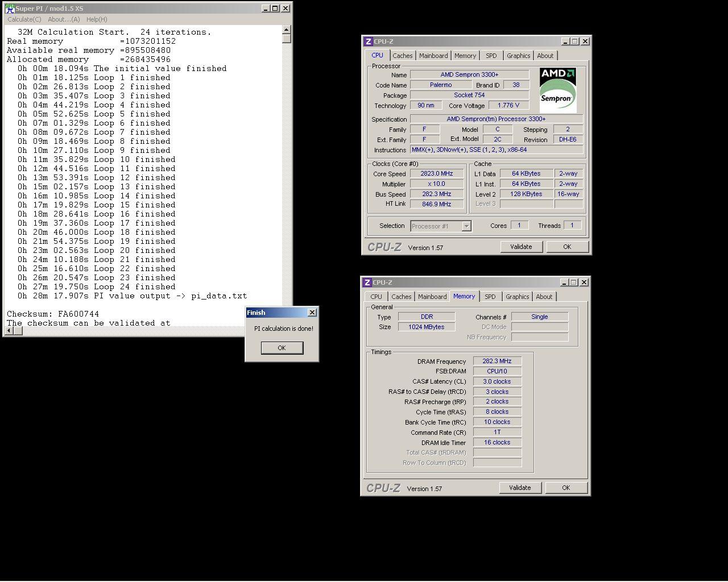Click the memory Size value 1024 MBytes
728x582 pixels.
click(427, 327)
